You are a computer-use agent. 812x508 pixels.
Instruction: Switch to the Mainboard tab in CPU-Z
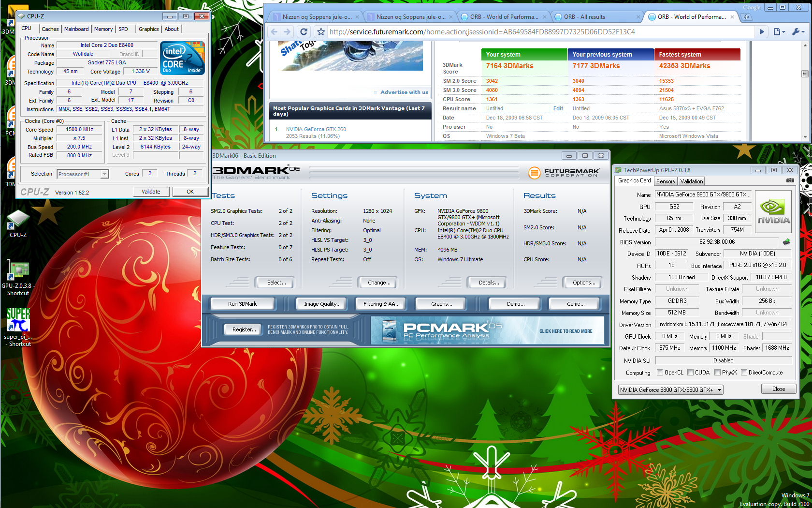(x=76, y=29)
